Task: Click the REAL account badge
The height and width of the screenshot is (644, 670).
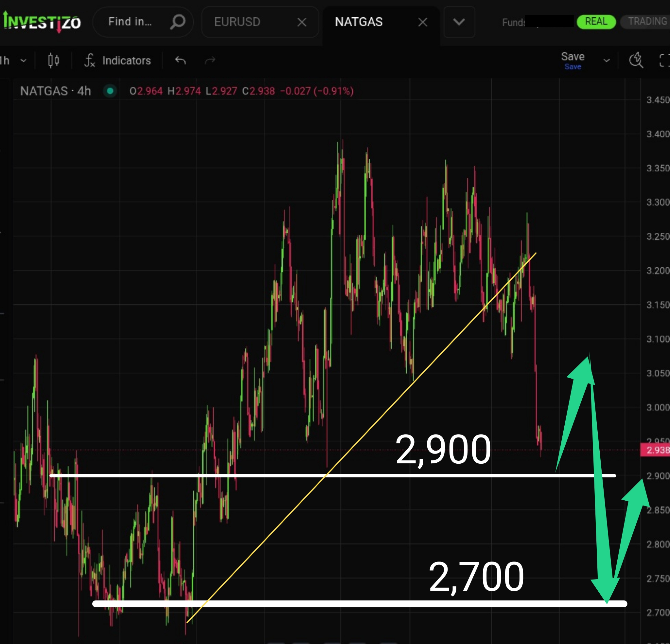Action: [596, 22]
